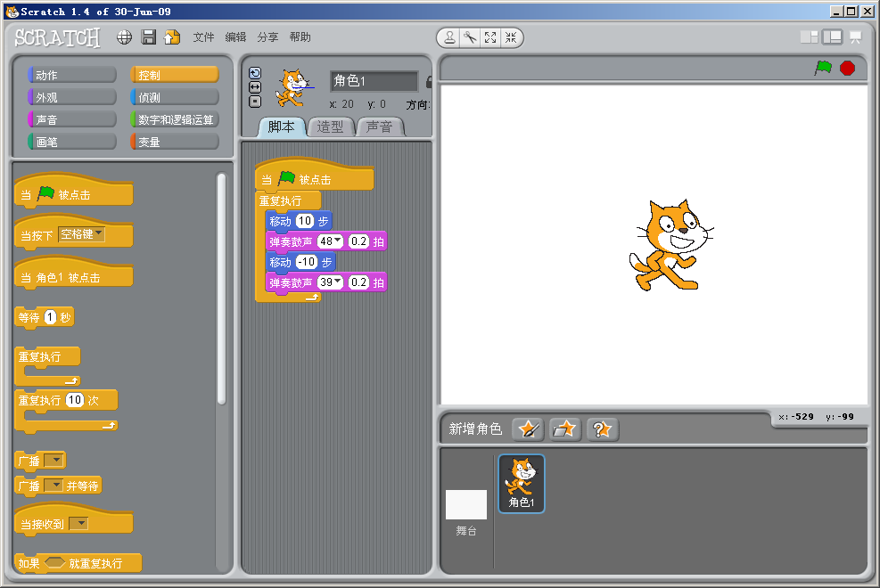Select the 动作 block category

(72, 75)
